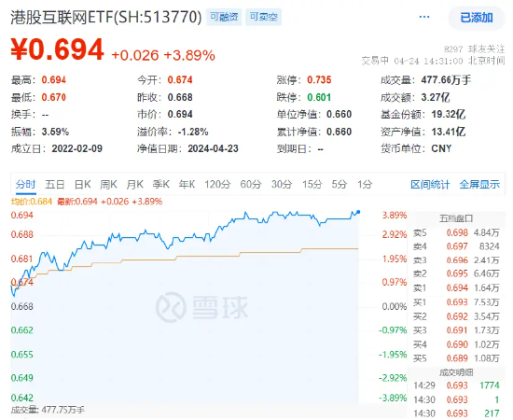Click the 全屏显示 link
The height and width of the screenshot is (420, 513).
click(x=479, y=185)
